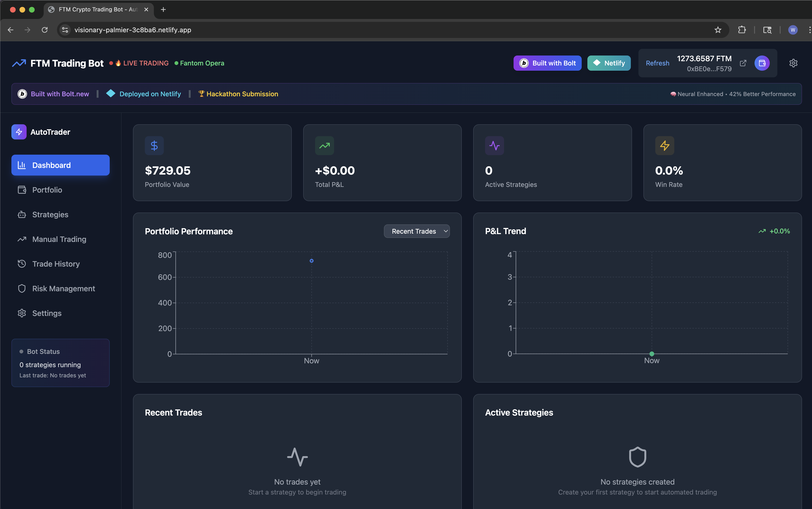This screenshot has height=509, width=812.
Task: Click the Total P&L trend arrow icon
Action: coord(324,146)
